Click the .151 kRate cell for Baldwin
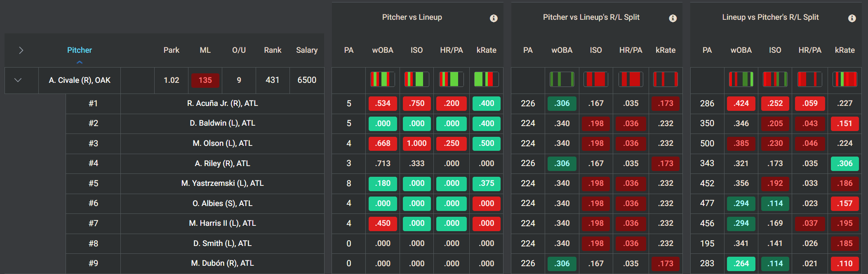This screenshot has height=274, width=868. tap(845, 123)
